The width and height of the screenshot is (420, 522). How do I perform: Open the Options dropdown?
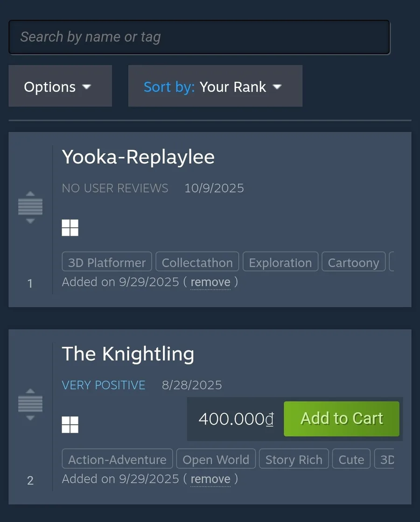pos(60,86)
